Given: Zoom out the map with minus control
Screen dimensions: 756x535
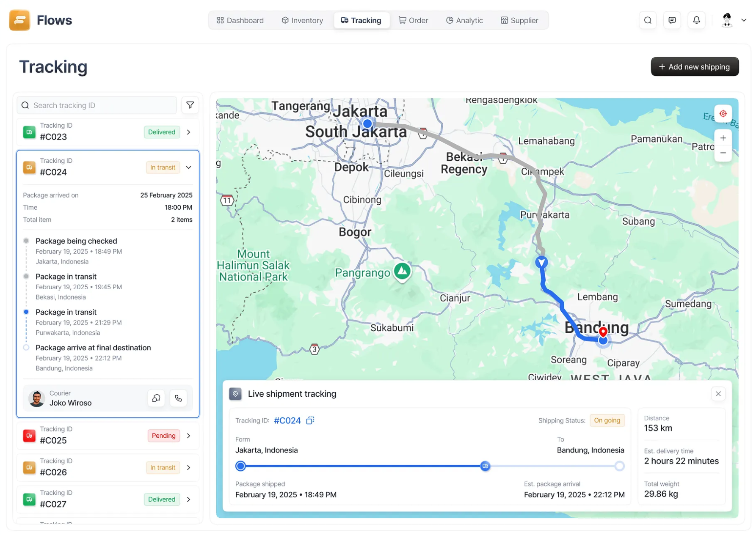Looking at the screenshot, I should point(723,153).
